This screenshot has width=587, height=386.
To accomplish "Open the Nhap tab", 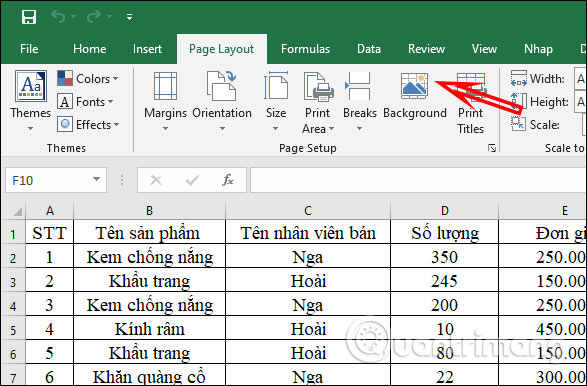I will (x=538, y=49).
